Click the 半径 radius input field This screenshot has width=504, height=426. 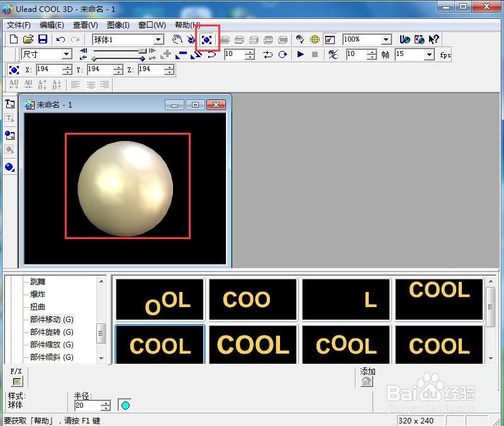87,405
